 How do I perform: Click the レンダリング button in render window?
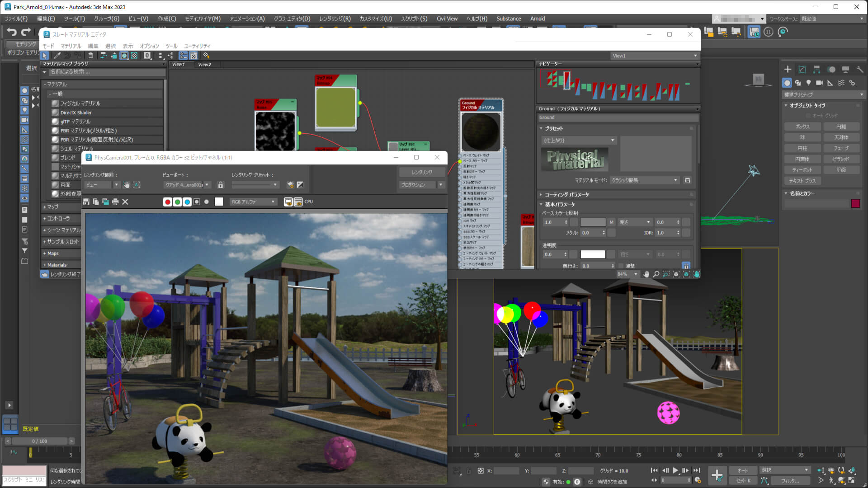(422, 172)
